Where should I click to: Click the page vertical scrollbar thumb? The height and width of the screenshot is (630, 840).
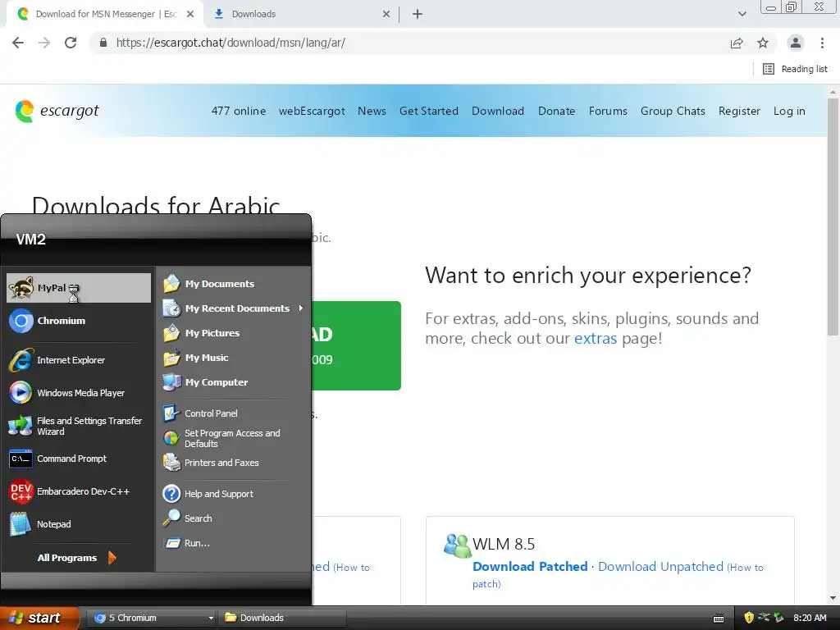point(833,217)
